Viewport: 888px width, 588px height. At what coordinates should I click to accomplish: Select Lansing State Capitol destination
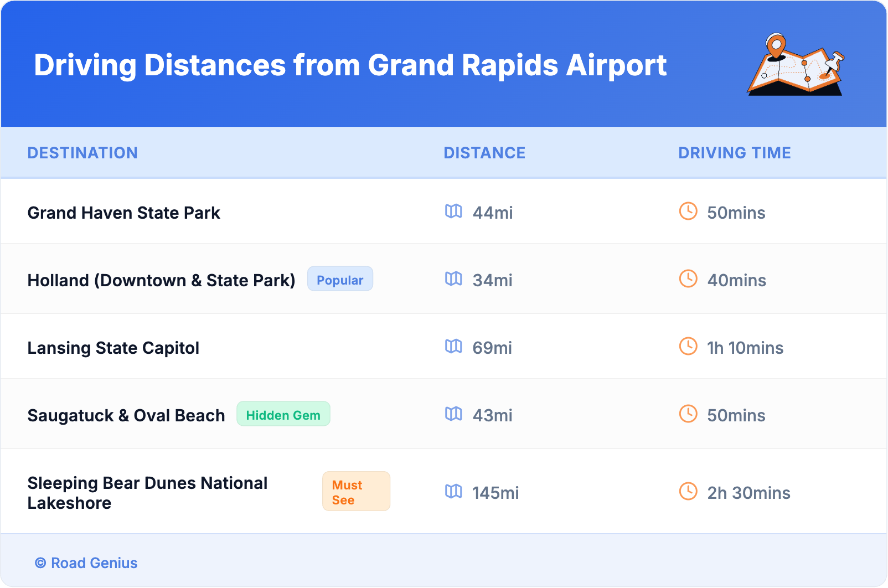(x=113, y=348)
